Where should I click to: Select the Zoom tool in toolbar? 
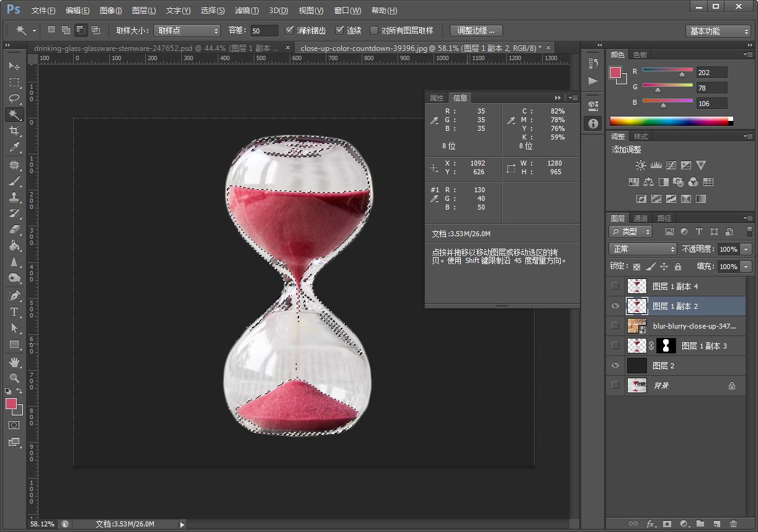(x=14, y=378)
